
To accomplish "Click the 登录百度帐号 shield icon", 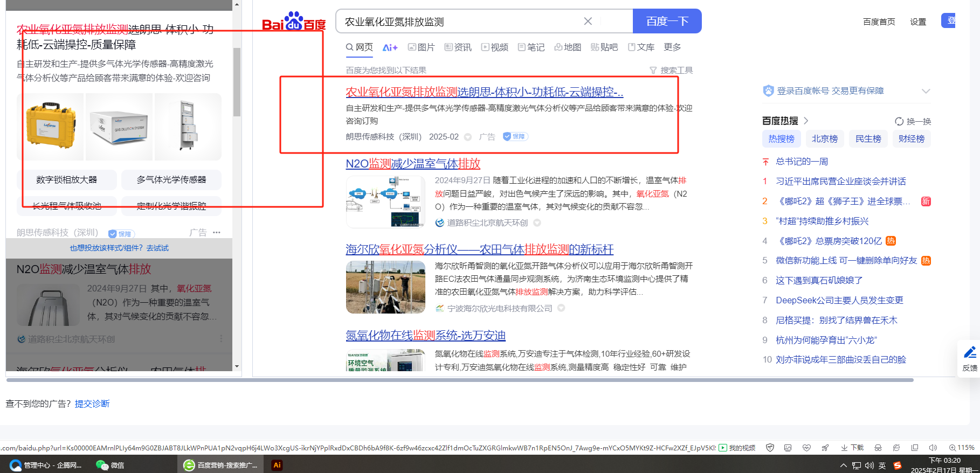I will pos(768,91).
